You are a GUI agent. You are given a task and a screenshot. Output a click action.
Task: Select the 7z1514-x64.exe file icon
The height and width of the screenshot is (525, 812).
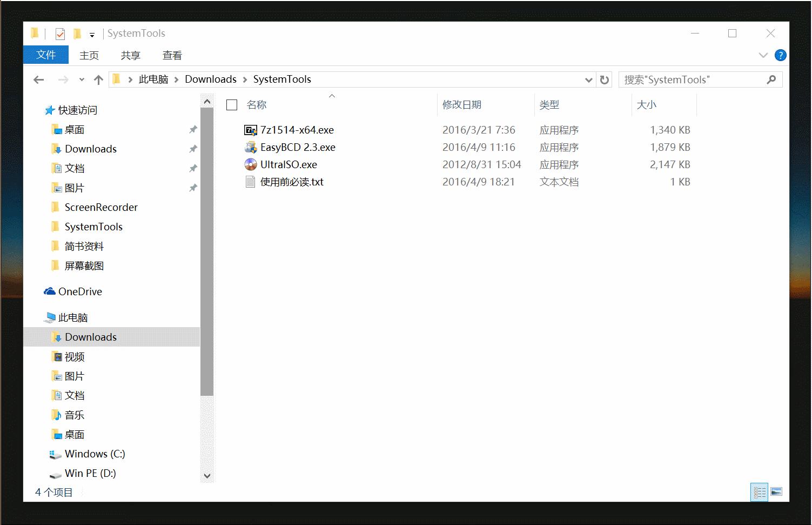pyautogui.click(x=250, y=130)
